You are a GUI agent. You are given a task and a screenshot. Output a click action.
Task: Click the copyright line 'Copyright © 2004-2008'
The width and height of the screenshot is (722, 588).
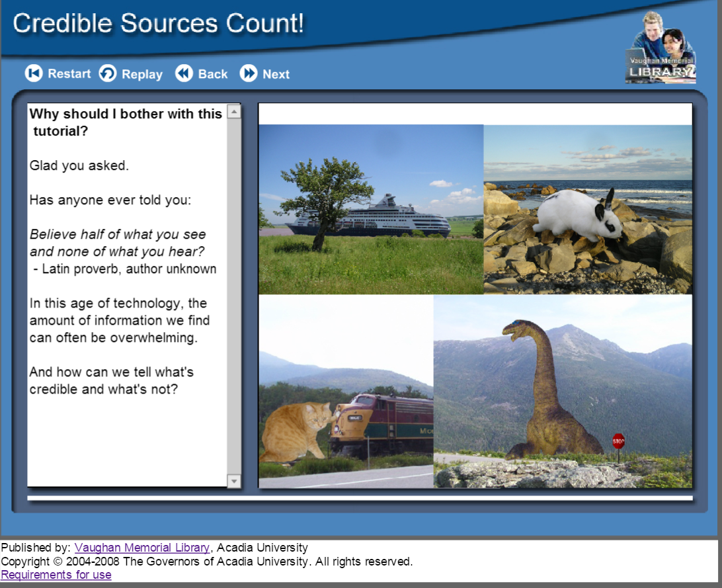click(x=207, y=562)
